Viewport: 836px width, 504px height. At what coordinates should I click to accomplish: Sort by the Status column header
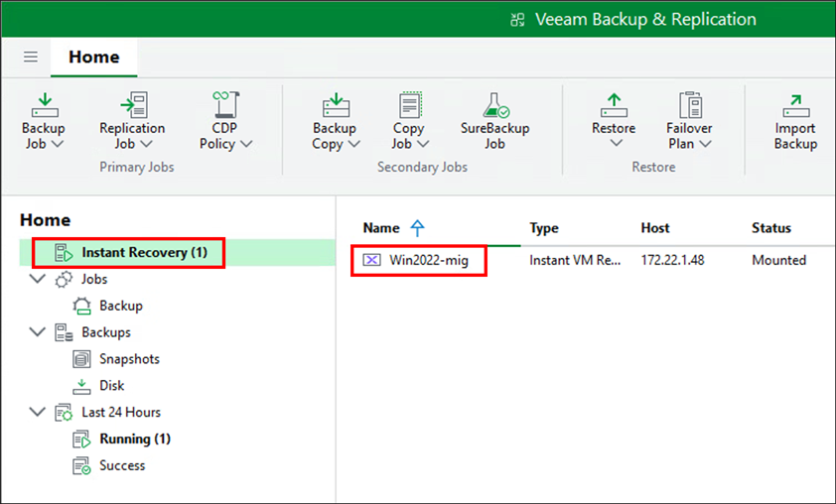(x=770, y=228)
